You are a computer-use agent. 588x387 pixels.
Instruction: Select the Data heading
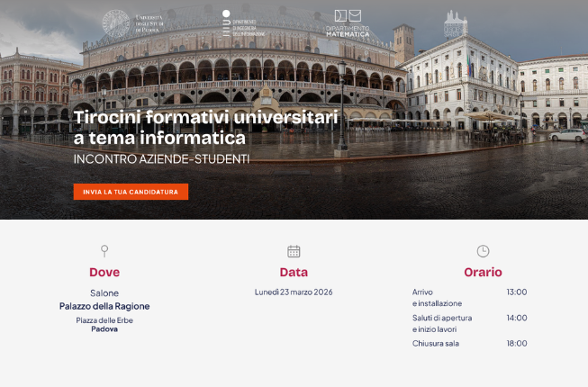click(x=294, y=273)
